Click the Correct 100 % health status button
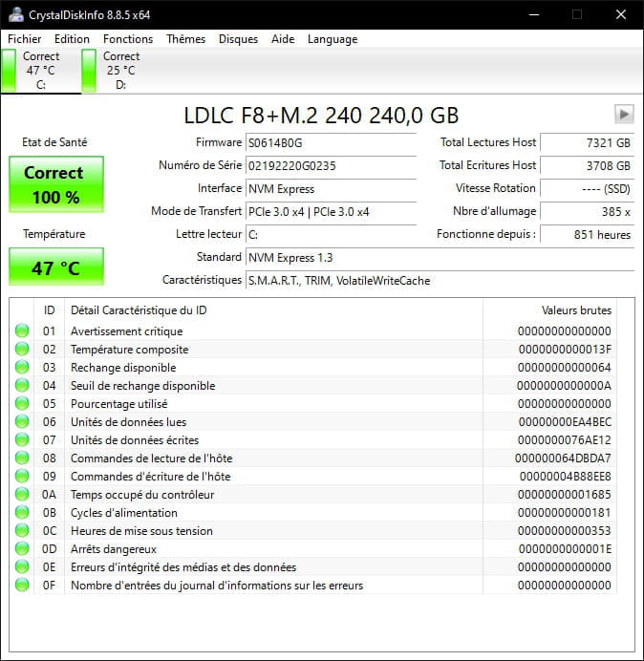 [x=56, y=184]
